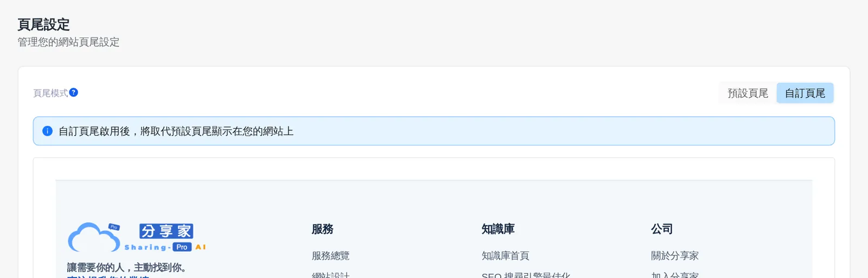Click the help icon beside 頁尾模式

(74, 93)
